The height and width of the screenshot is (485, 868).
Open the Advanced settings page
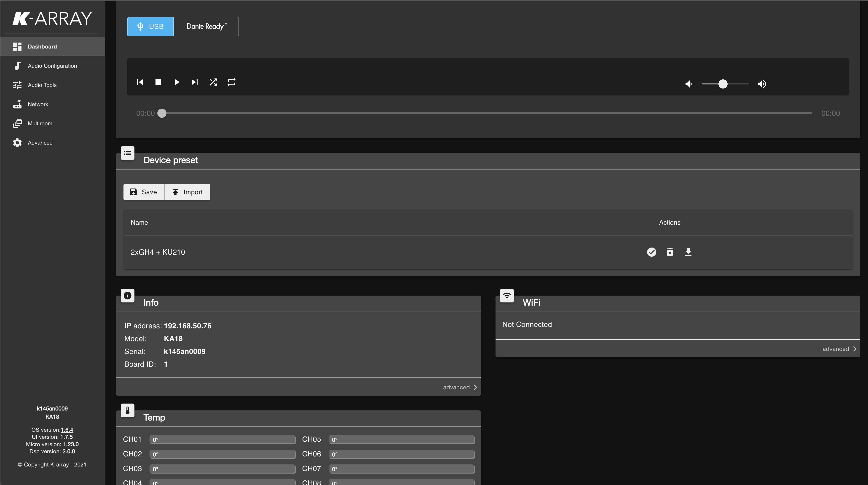click(53, 143)
